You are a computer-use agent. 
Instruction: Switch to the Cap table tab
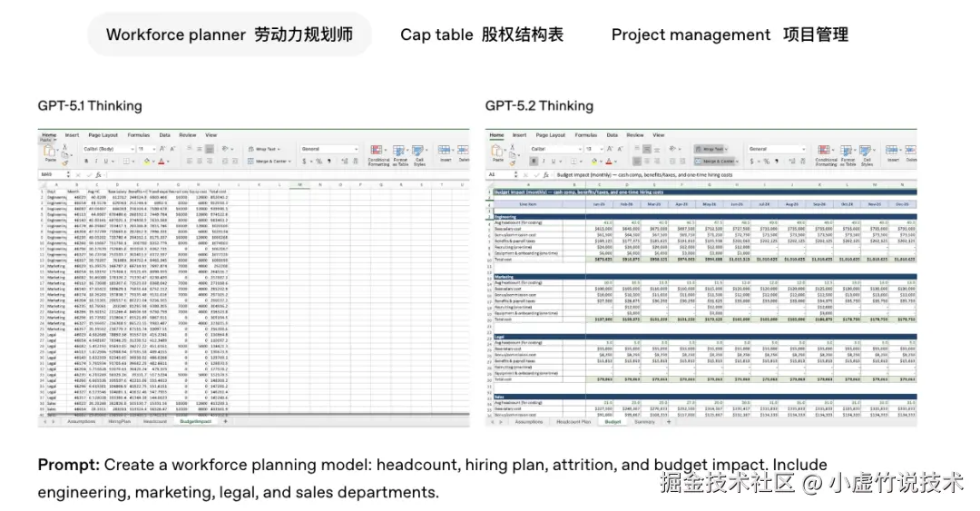pyautogui.click(x=482, y=34)
